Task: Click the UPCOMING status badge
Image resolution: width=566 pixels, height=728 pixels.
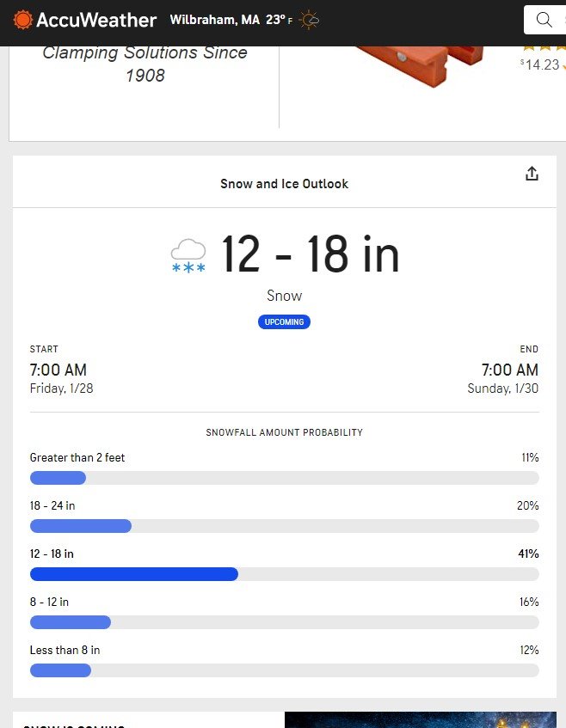Action: coord(284,321)
